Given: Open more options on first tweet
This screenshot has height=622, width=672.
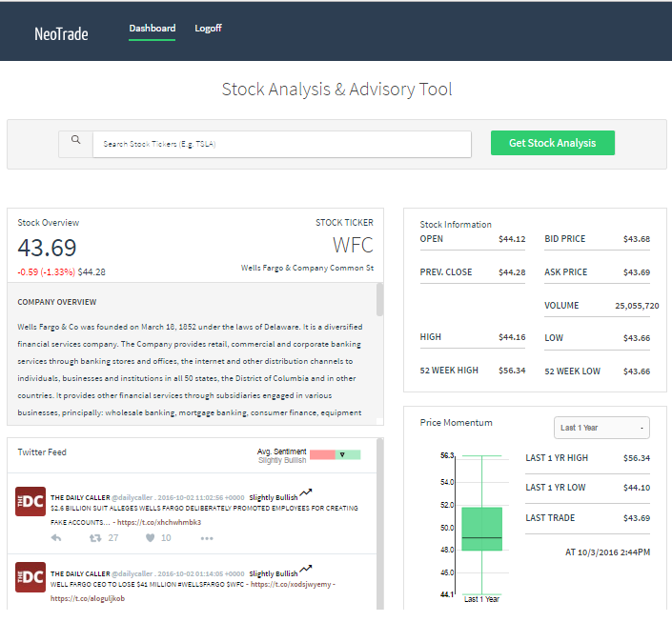Looking at the screenshot, I should [x=207, y=538].
